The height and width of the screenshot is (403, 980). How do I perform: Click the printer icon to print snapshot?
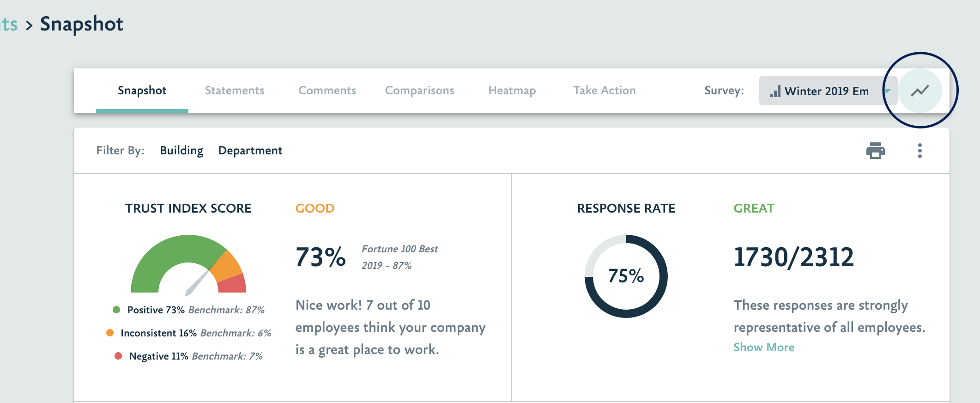[x=876, y=151]
